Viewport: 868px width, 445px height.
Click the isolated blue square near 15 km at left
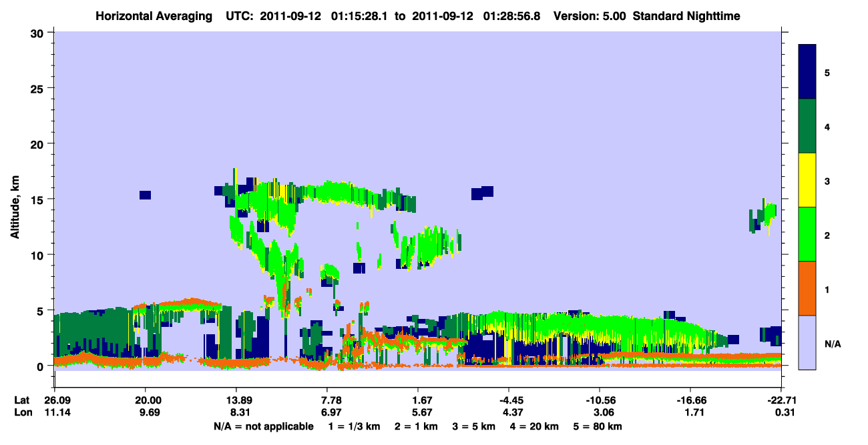[x=145, y=195]
